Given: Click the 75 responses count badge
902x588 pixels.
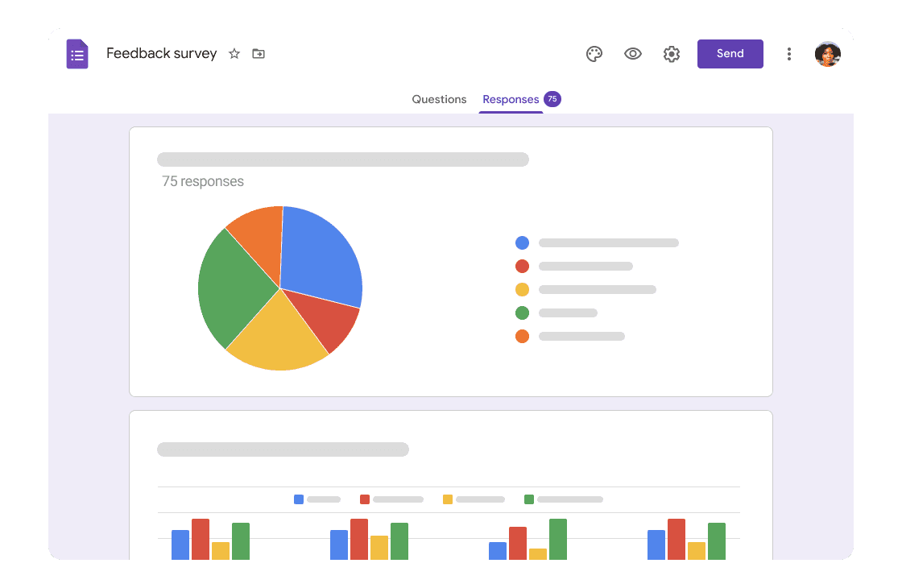Looking at the screenshot, I should tap(552, 99).
